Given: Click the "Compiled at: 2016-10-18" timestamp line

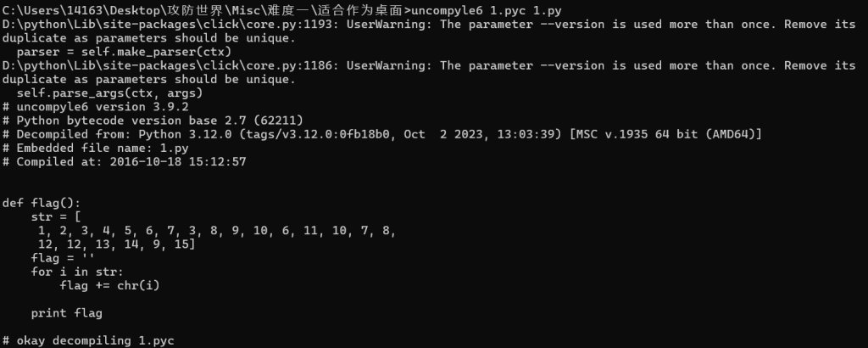Looking at the screenshot, I should tap(124, 162).
